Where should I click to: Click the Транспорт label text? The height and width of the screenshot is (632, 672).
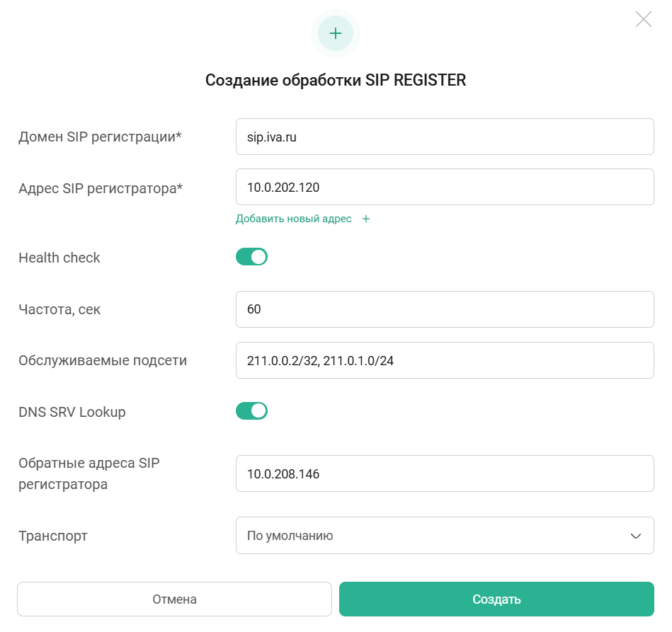point(53,536)
